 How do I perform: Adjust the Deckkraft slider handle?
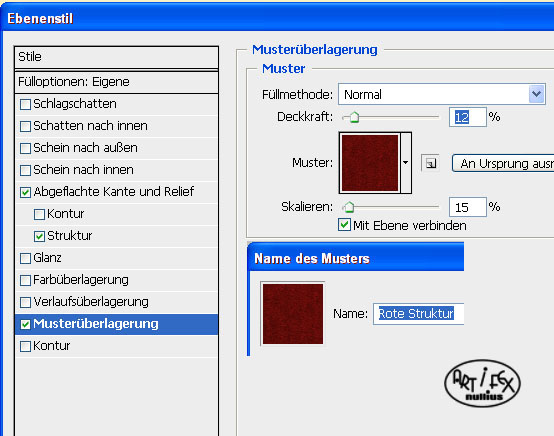354,117
